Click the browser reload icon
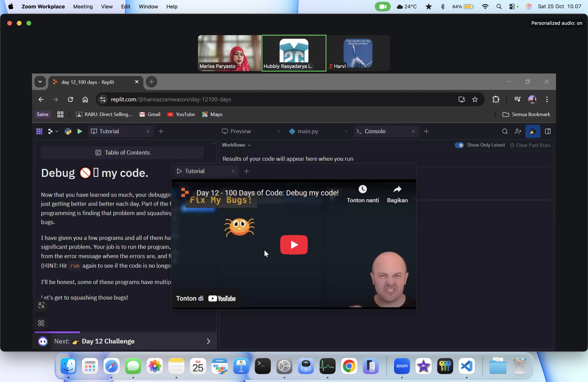Image resolution: width=588 pixels, height=382 pixels. pos(70,99)
